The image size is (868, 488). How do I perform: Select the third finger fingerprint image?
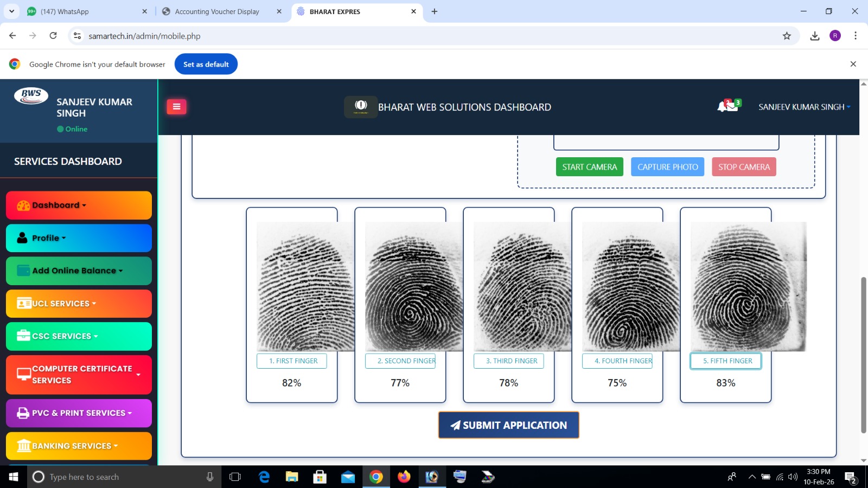522,286
